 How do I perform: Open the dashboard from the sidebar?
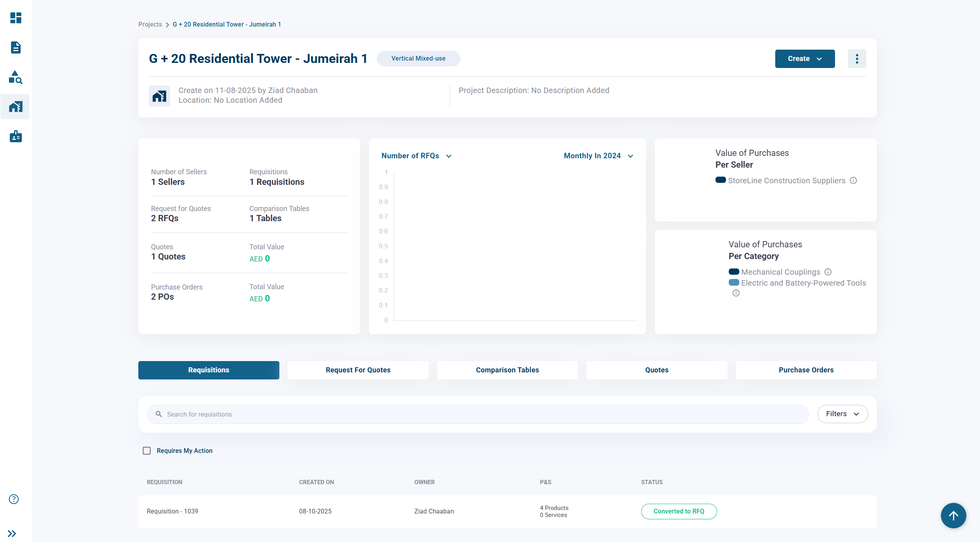(15, 18)
